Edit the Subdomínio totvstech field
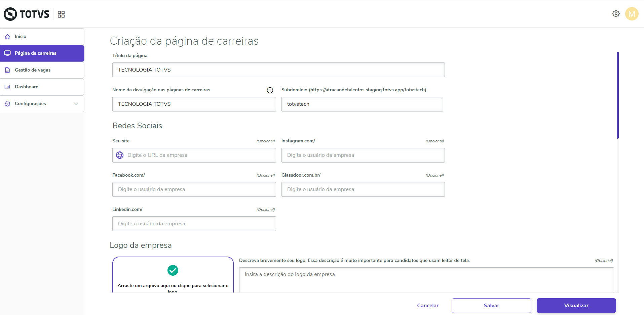 click(362, 104)
